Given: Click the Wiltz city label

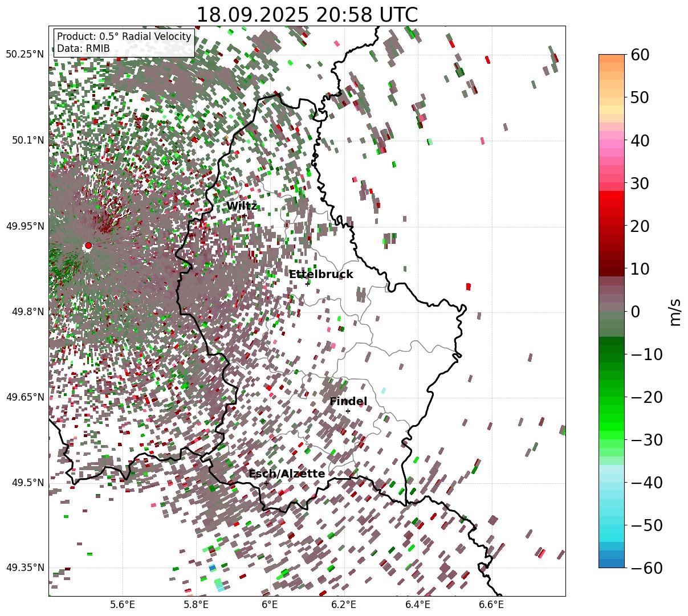Looking at the screenshot, I should [x=242, y=206].
